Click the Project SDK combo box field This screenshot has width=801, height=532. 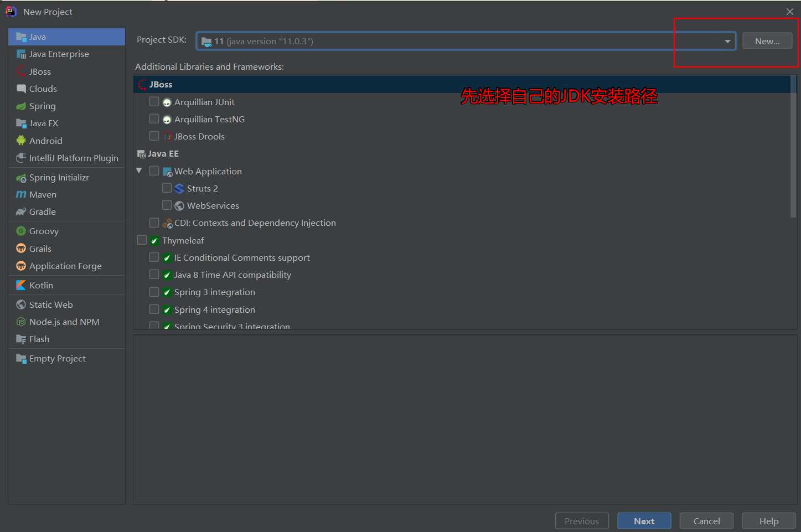pyautogui.click(x=466, y=42)
